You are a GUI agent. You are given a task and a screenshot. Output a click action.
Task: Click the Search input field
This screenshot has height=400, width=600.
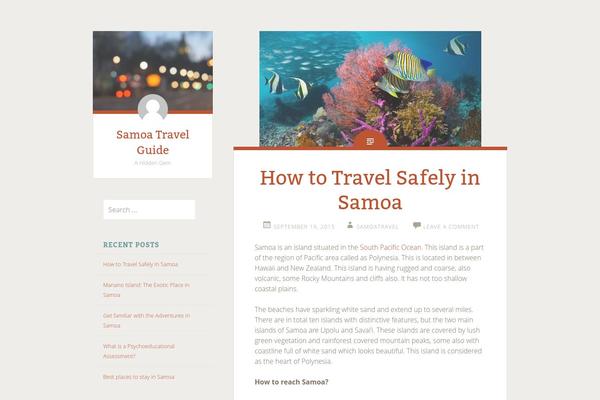[149, 209]
